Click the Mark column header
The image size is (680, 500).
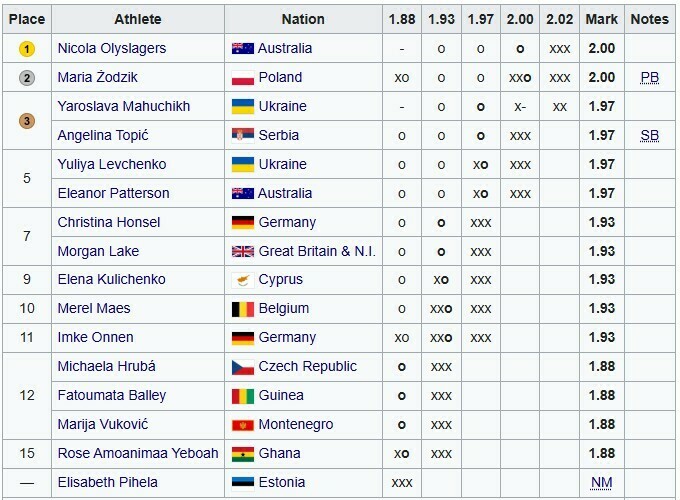click(601, 19)
